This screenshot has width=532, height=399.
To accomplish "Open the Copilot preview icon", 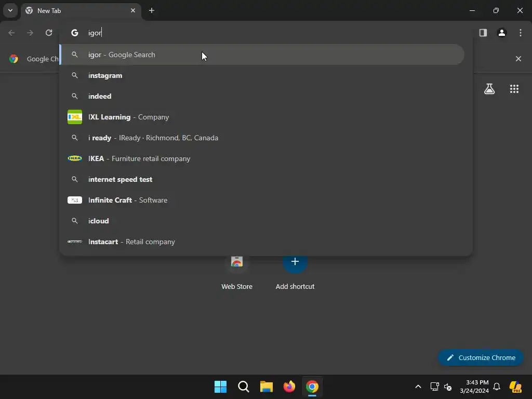I will (x=516, y=387).
